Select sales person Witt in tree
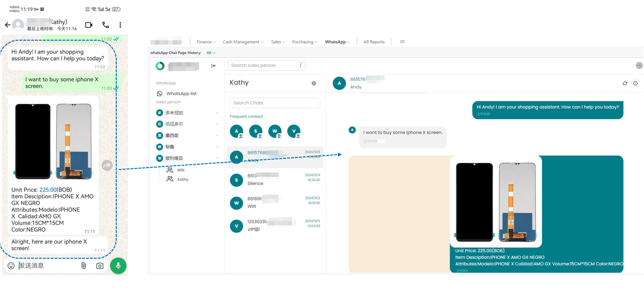 180,170
